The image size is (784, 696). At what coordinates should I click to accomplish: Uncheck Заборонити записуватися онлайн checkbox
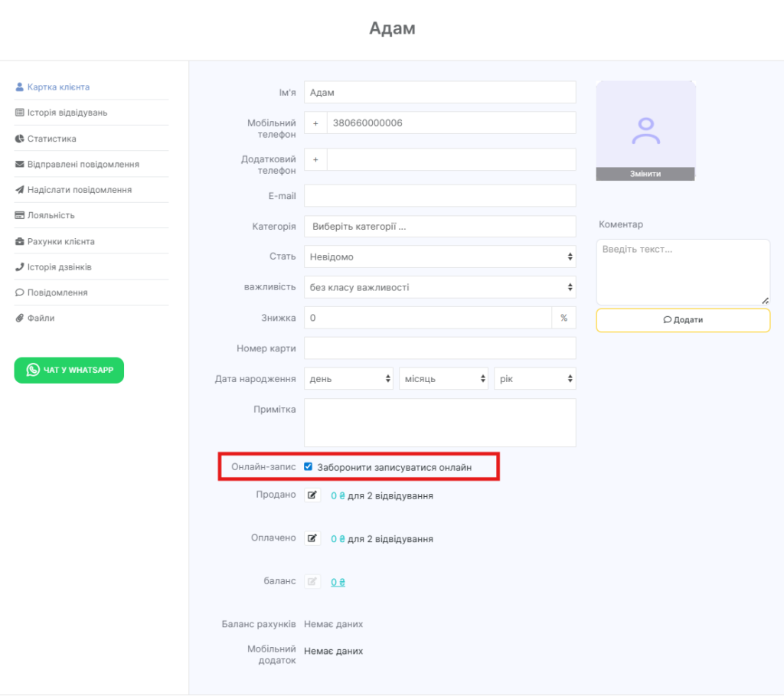point(308,466)
